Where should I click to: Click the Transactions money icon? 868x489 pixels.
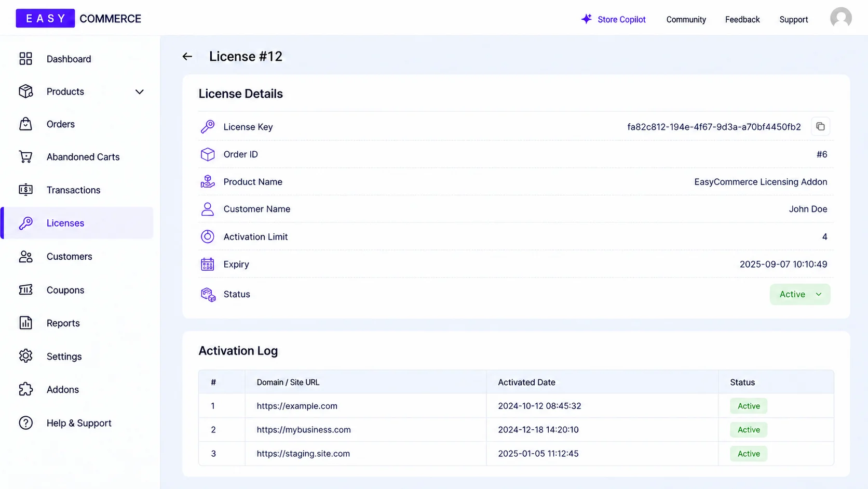coord(25,190)
